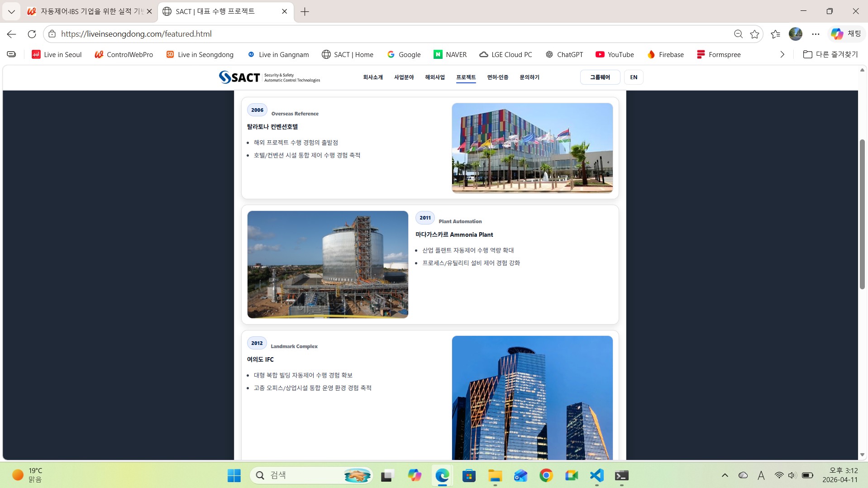This screenshot has height=488, width=868.
Task: Switch the site language to EN
Action: [633, 77]
